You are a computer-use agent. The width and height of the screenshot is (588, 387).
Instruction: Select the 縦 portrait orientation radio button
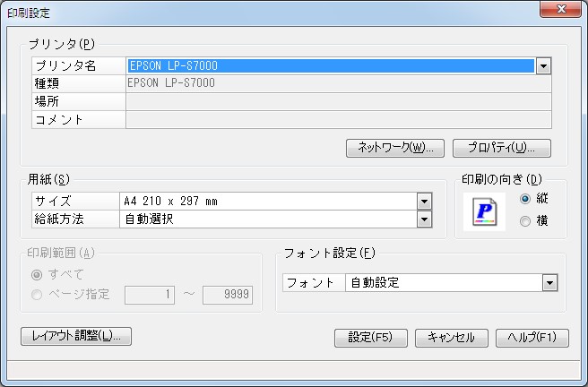click(525, 199)
